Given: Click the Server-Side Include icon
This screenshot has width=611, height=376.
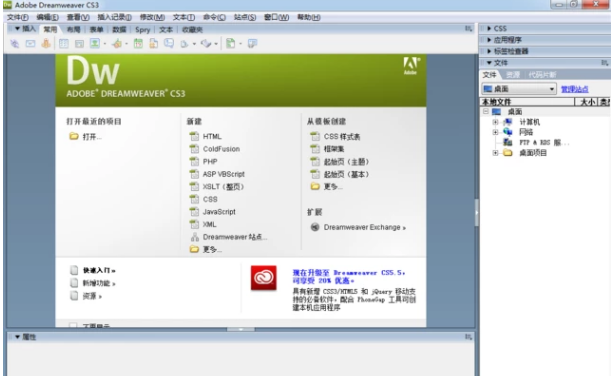Looking at the screenshot, I should [x=154, y=44].
